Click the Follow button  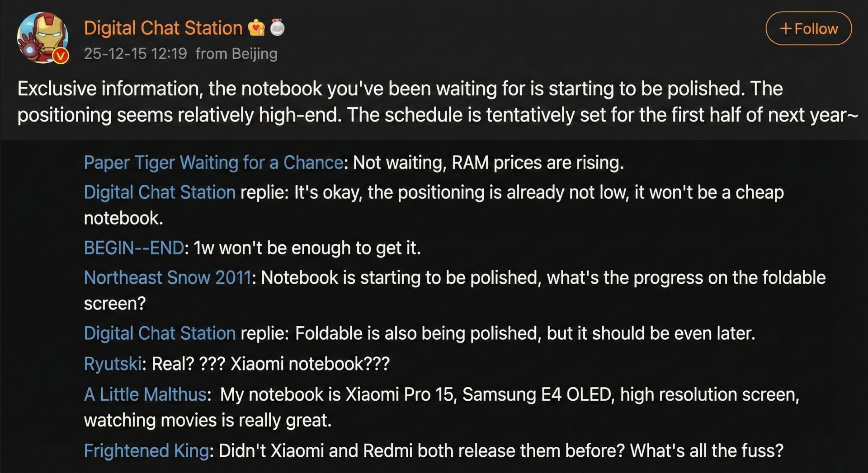coord(808,28)
